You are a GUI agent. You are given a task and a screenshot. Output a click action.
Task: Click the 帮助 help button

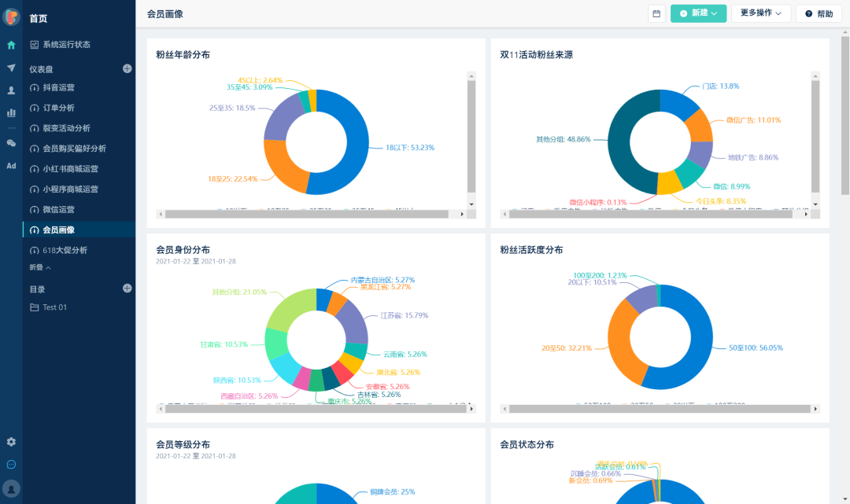(x=819, y=13)
